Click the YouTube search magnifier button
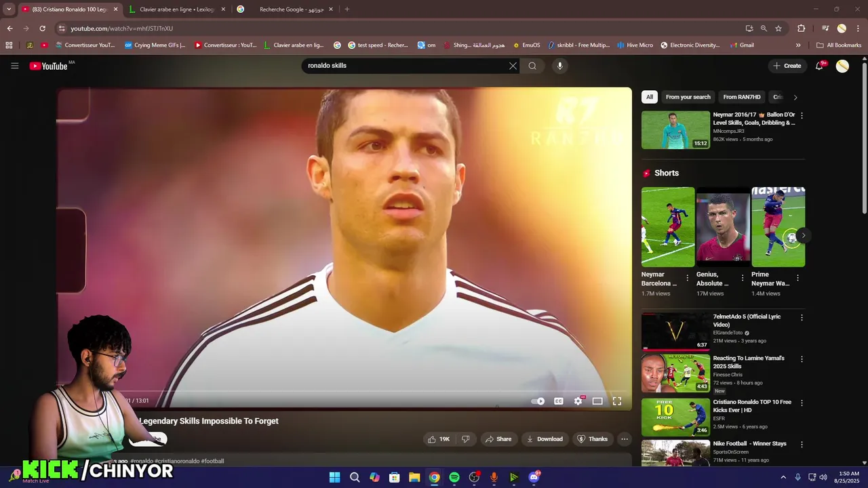This screenshot has width=868, height=488. pos(532,66)
